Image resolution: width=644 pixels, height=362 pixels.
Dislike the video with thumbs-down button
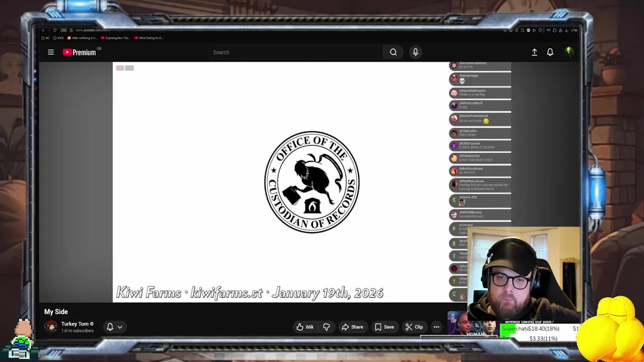click(327, 327)
